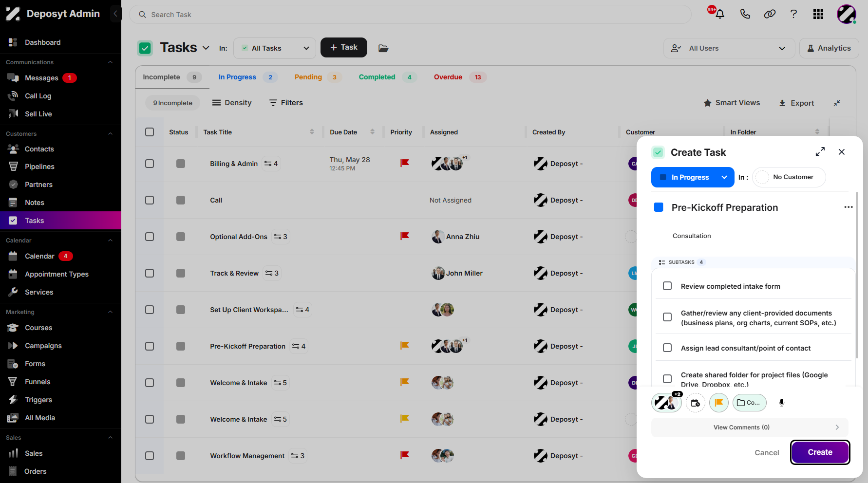This screenshot has height=483, width=868.
Task: Click the grey status square of Call row
Action: click(181, 200)
